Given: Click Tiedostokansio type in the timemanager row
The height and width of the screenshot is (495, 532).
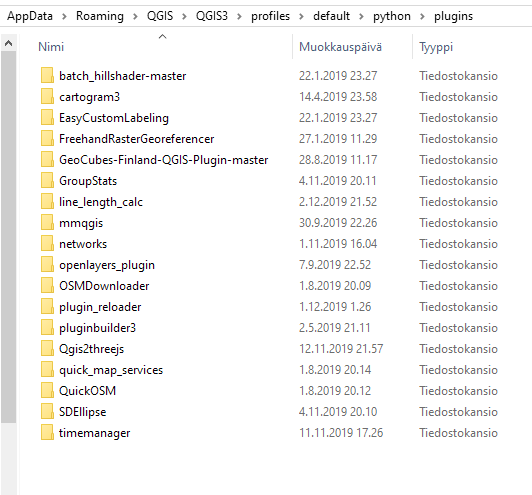Looking at the screenshot, I should pyautogui.click(x=458, y=433).
